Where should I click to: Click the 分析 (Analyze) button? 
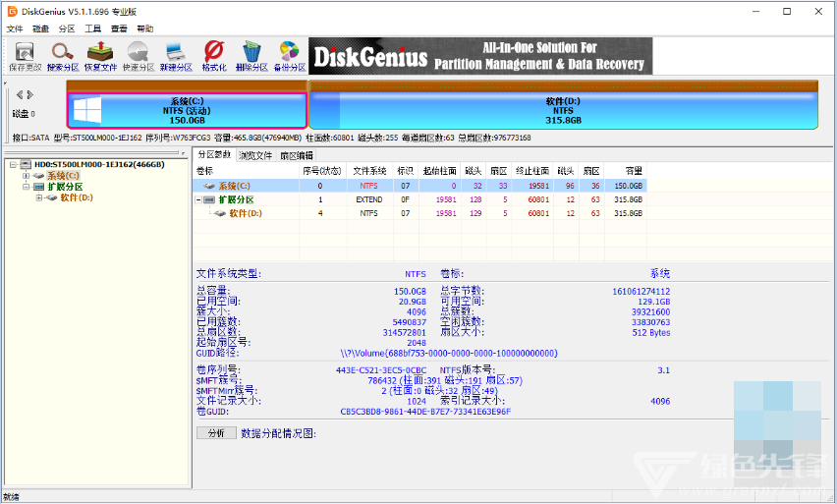pos(216,433)
